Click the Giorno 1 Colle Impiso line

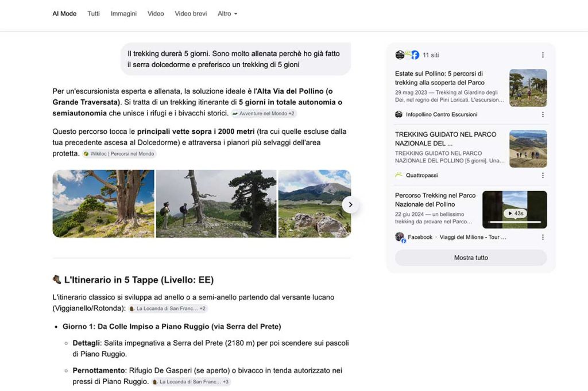click(172, 327)
